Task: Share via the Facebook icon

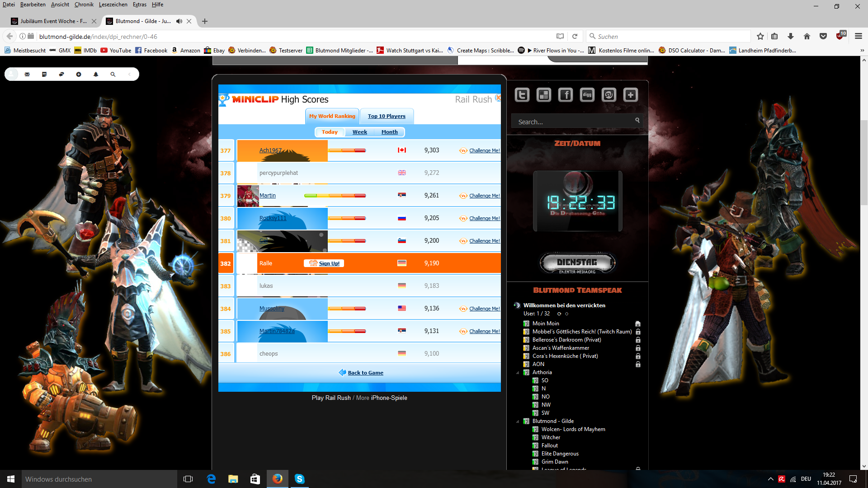Action: [566, 95]
